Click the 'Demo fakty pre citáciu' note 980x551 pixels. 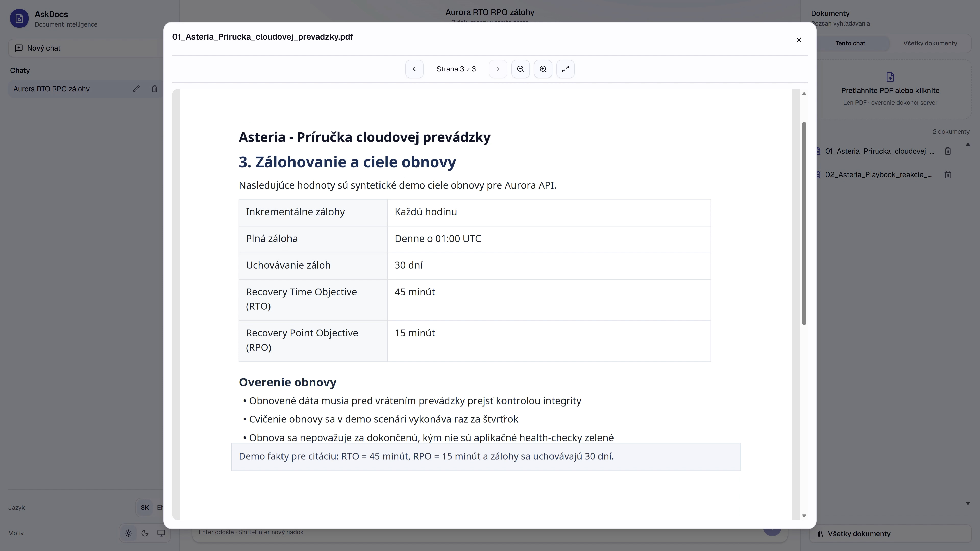coord(486,457)
